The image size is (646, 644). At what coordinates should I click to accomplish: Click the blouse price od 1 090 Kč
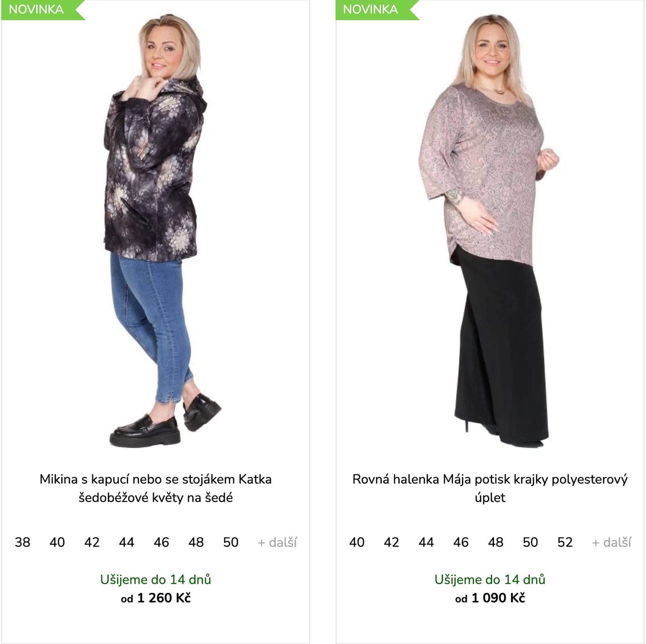point(490,598)
